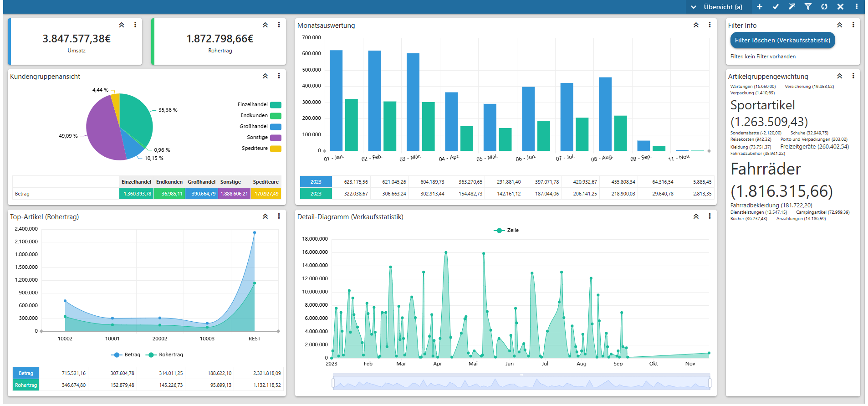Toggle the Zeile series legend in Detail-Diagramm

[506, 231]
